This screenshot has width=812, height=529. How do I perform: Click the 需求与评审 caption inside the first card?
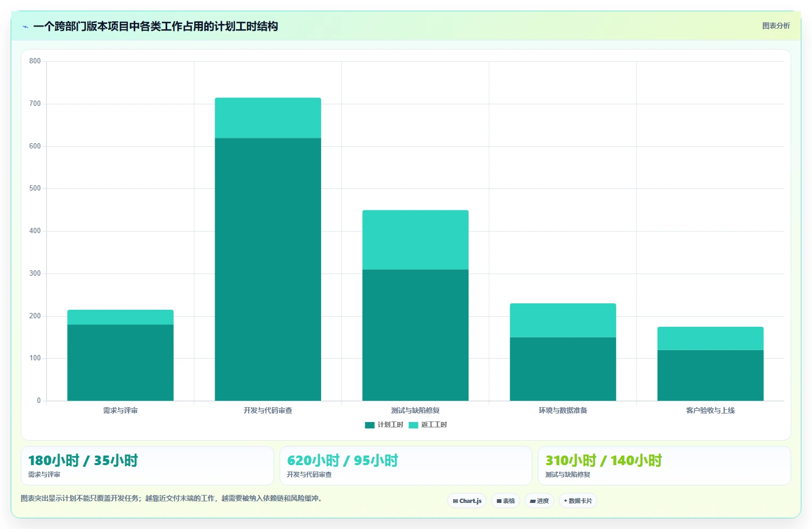[44, 474]
